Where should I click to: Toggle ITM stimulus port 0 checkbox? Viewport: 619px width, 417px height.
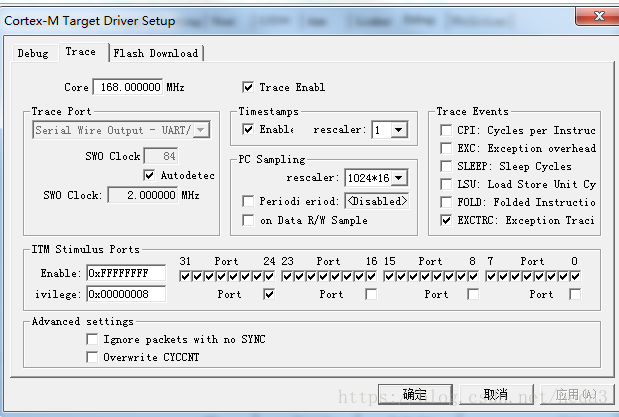coord(575,276)
